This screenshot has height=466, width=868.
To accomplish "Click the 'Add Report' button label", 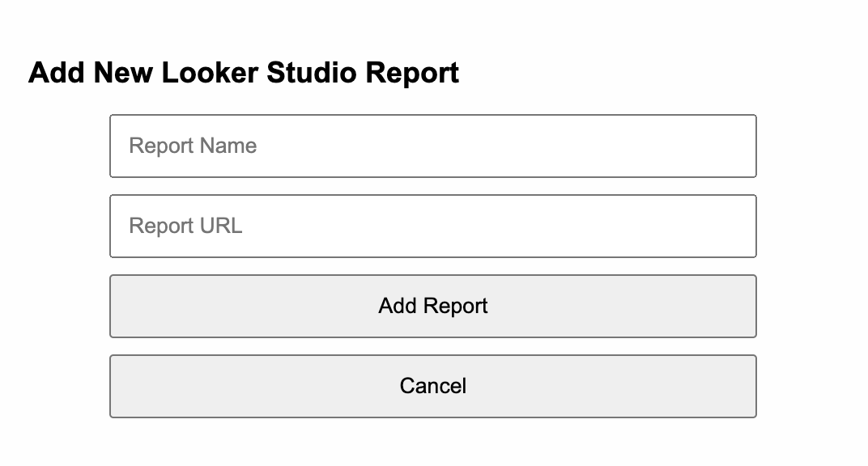I will (x=433, y=306).
